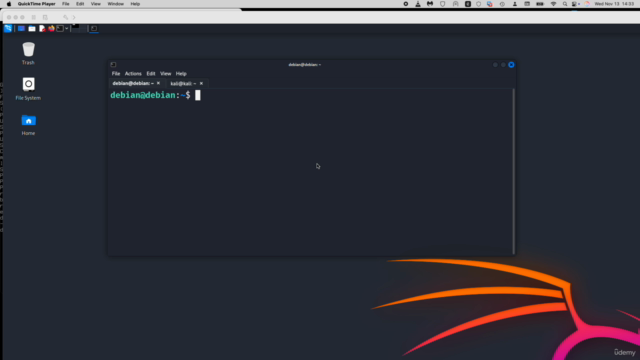Open QuickTime's Window menu
Screen dimensions: 640x360
(116, 4)
